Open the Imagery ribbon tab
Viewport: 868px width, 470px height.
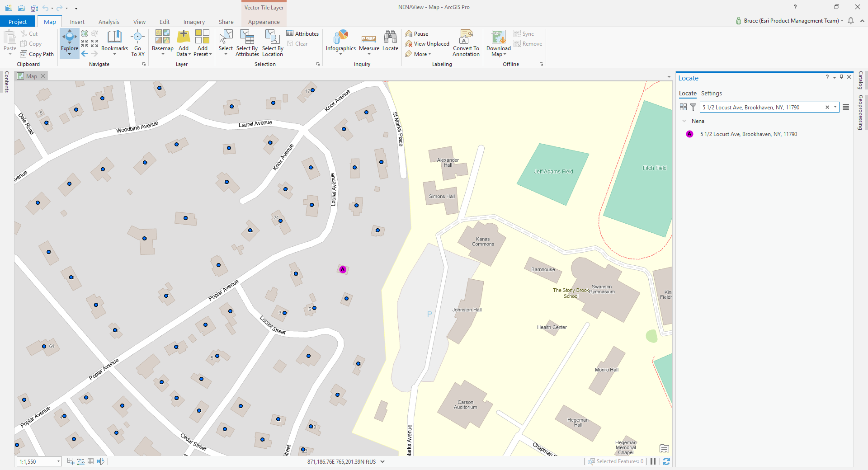point(194,22)
